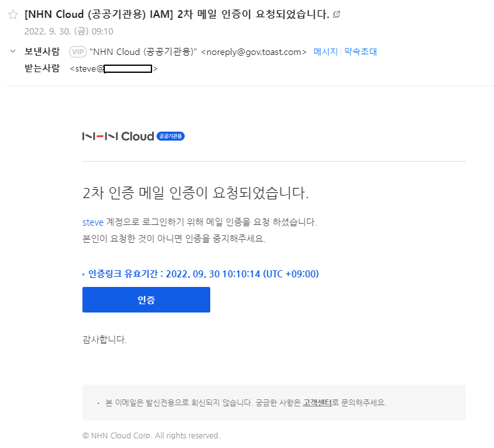This screenshot has width=494, height=448.
Task: Click the 받는사람 label
Action: pyautogui.click(x=42, y=68)
